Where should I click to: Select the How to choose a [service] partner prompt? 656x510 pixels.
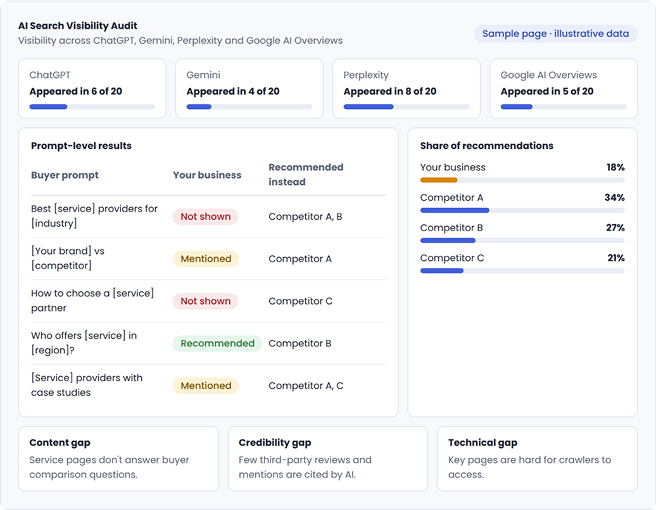pyautogui.click(x=92, y=300)
